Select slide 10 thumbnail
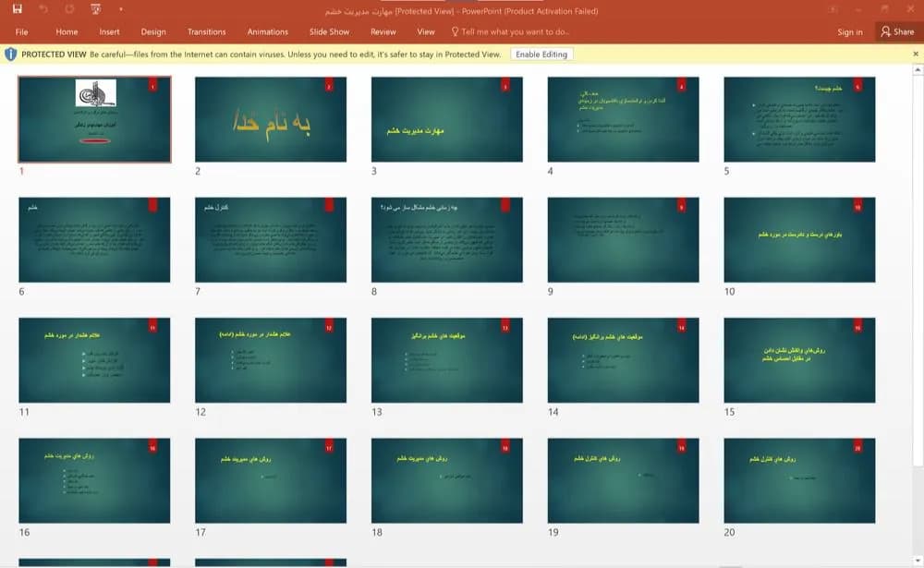This screenshot has width=924, height=568. pyautogui.click(x=799, y=240)
